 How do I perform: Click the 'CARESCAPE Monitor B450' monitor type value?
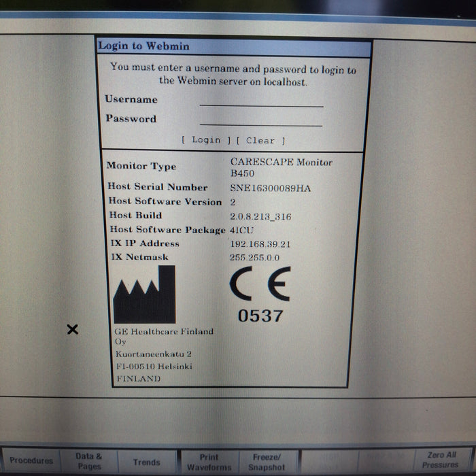pos(281,167)
